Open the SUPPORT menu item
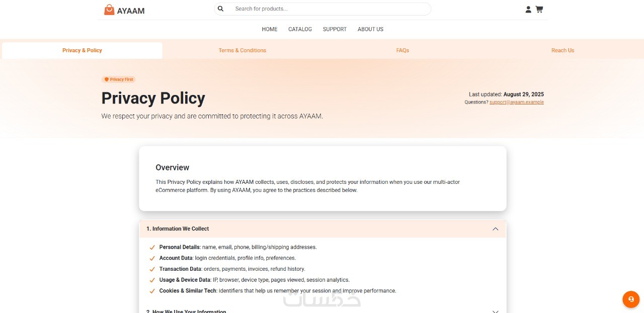644x313 pixels. click(x=335, y=29)
